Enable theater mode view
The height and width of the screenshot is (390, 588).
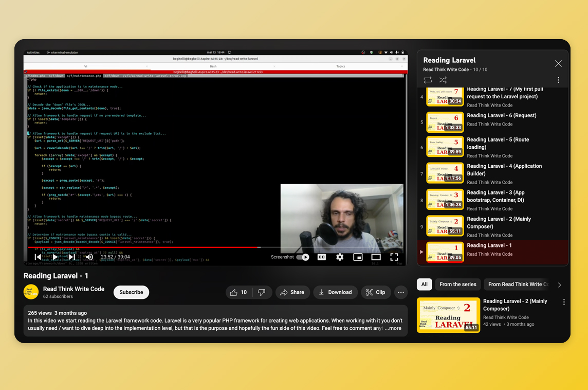click(376, 257)
